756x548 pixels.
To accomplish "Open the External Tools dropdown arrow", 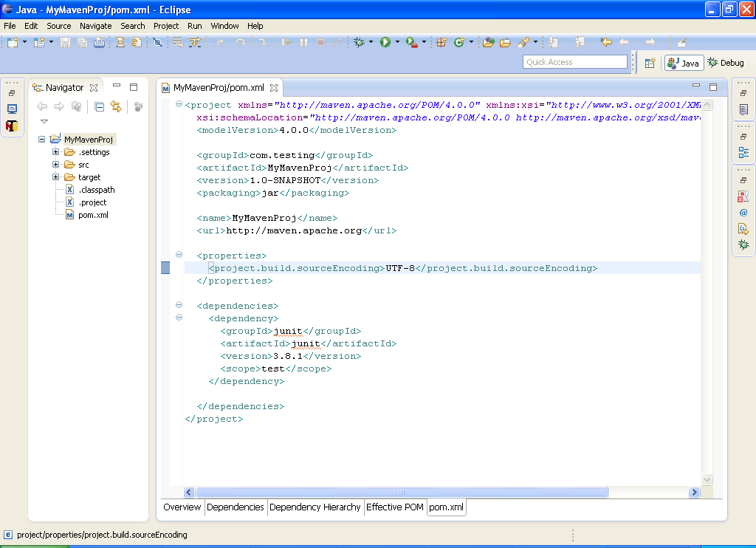I will (x=424, y=42).
